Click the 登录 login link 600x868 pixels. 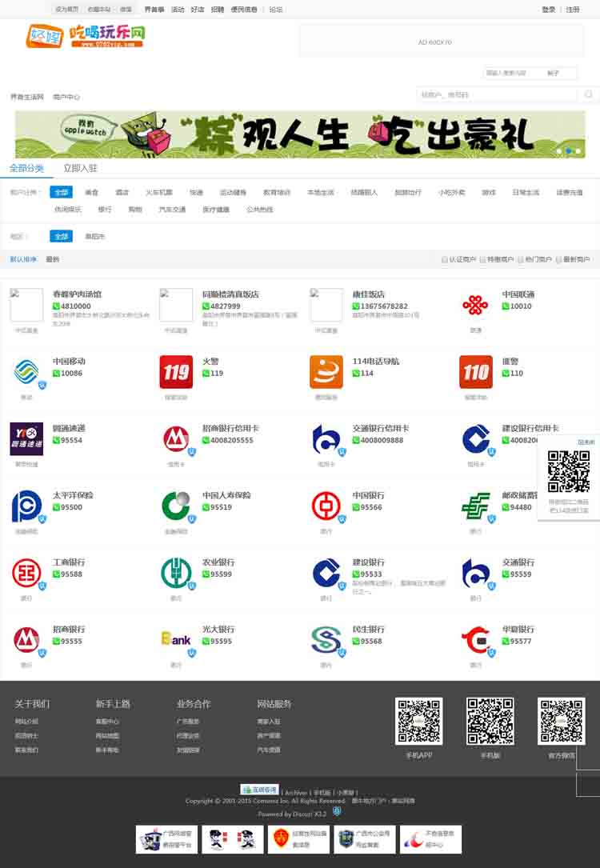(x=548, y=10)
